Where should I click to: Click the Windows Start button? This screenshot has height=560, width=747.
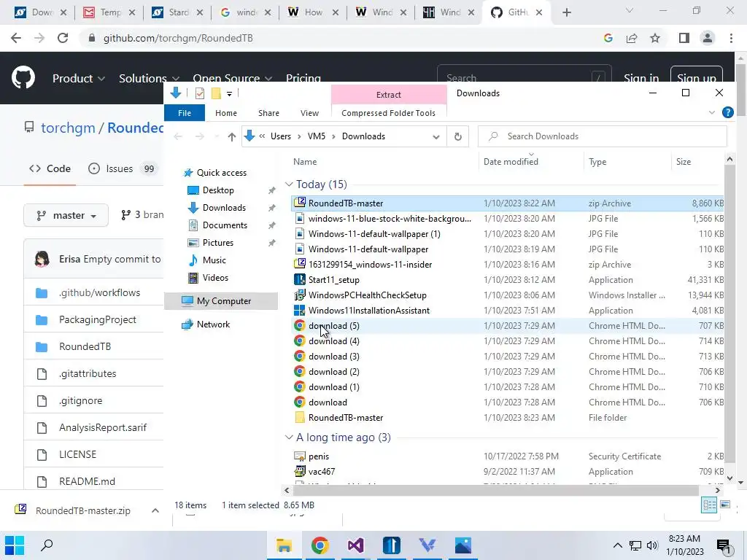coord(15,545)
